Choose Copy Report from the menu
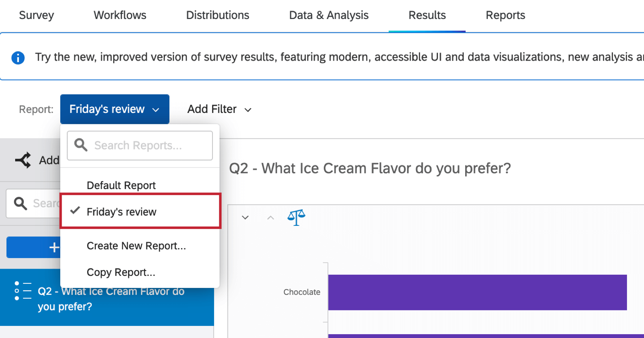The width and height of the screenshot is (644, 338). coord(121,272)
